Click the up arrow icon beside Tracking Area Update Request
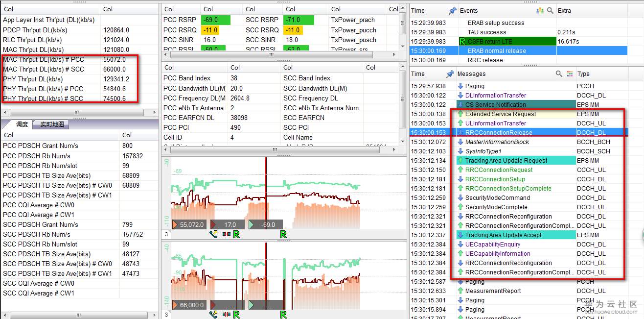This screenshot has height=319, width=644. pos(460,161)
